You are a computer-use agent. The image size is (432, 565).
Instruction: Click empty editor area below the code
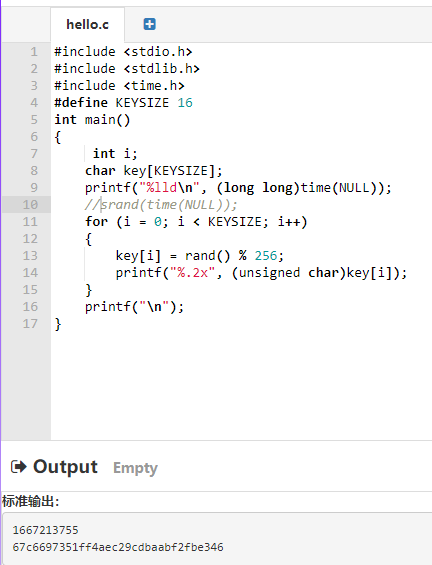[x=241, y=386]
